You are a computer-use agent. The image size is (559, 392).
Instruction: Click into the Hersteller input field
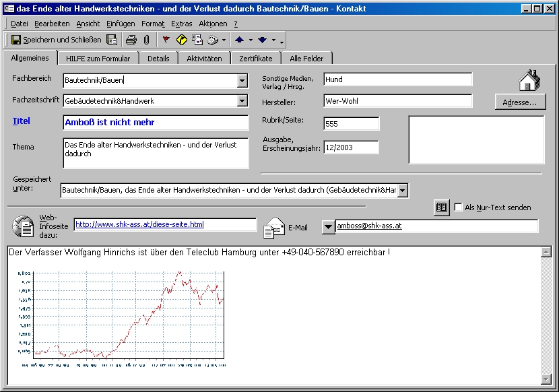coord(397,101)
